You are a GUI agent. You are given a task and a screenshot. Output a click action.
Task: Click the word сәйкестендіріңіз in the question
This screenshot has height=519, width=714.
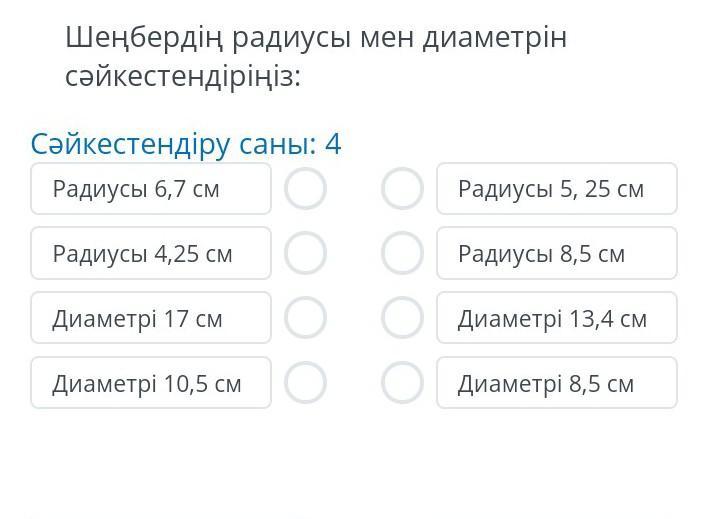tap(182, 77)
